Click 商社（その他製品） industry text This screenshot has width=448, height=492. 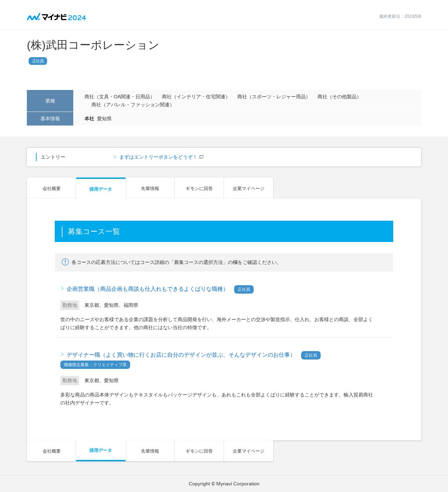tap(339, 97)
